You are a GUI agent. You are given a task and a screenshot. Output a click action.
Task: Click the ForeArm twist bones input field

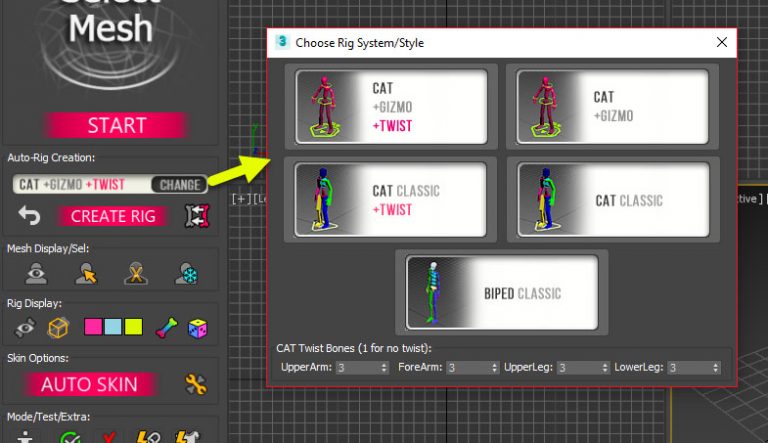pyautogui.click(x=465, y=368)
